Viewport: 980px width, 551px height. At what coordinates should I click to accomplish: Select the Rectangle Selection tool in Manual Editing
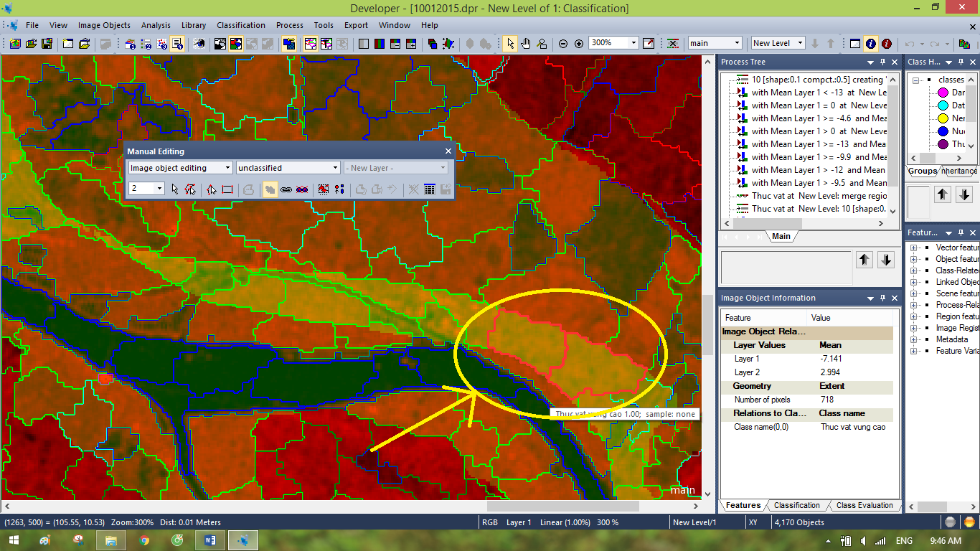click(227, 189)
